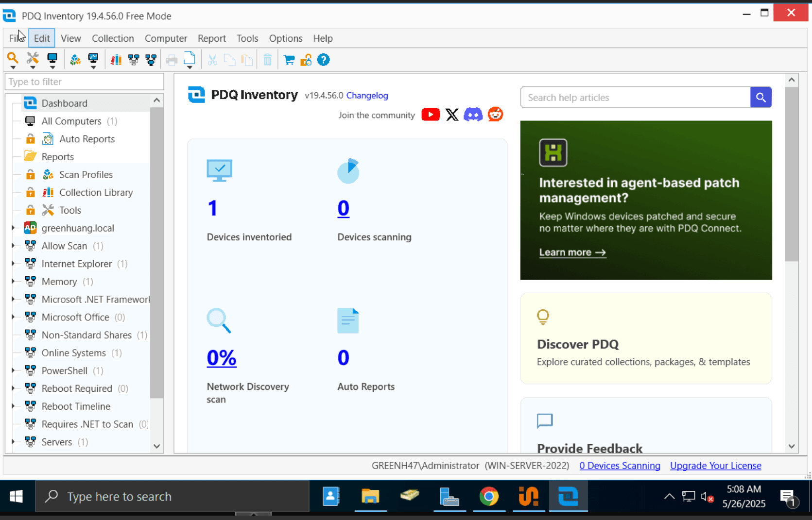This screenshot has width=812, height=520.
Task: Click the trash delete toolbar icon
Action: pyautogui.click(x=268, y=60)
